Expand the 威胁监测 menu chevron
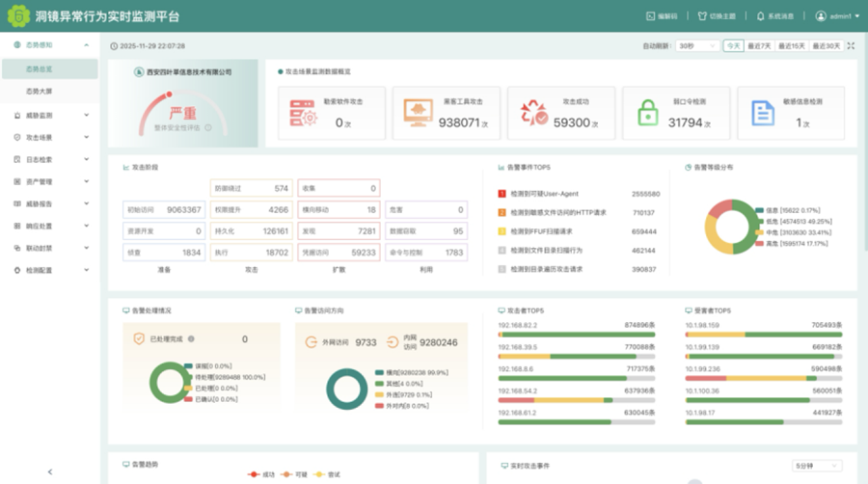868x484 pixels. (87, 115)
